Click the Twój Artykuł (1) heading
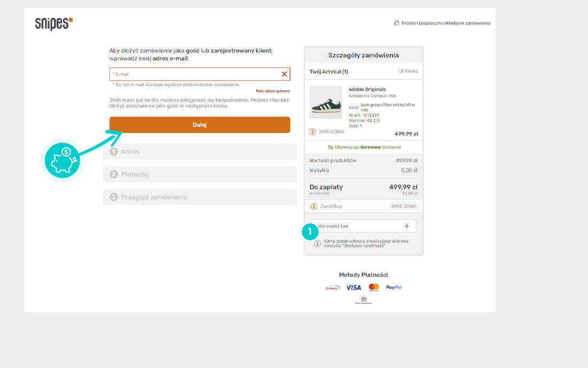This screenshot has width=588, height=368. click(x=329, y=72)
